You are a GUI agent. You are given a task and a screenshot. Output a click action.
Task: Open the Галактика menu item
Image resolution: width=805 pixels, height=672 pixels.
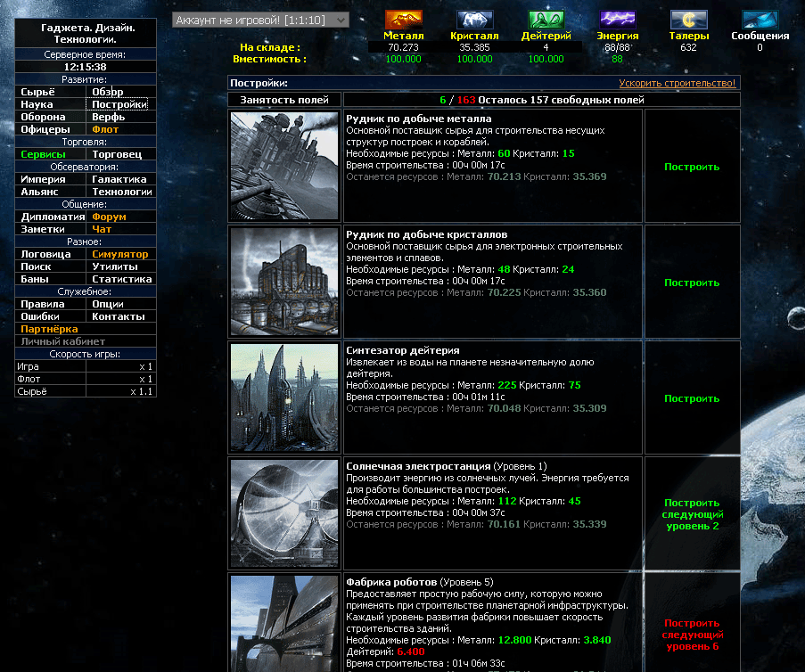click(119, 179)
